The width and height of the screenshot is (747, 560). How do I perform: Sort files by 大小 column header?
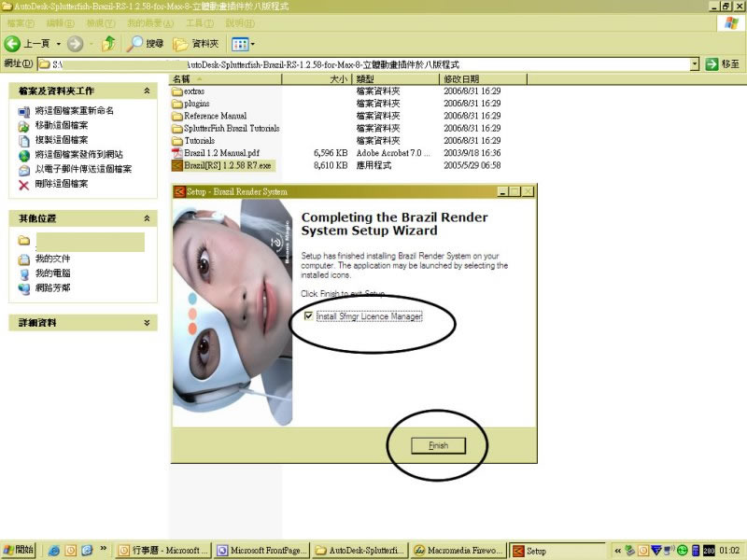(x=317, y=79)
